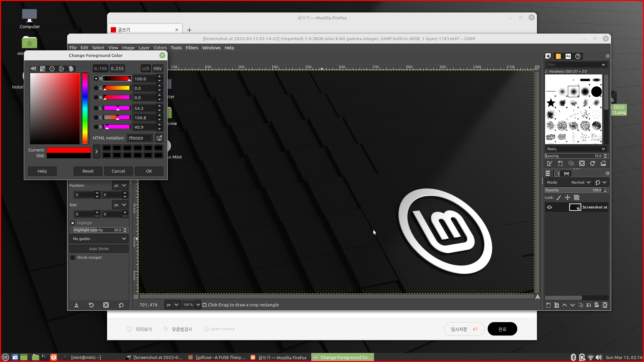This screenshot has height=362, width=644.
Task: Open the Document History tab in dock
Action: [578, 56]
